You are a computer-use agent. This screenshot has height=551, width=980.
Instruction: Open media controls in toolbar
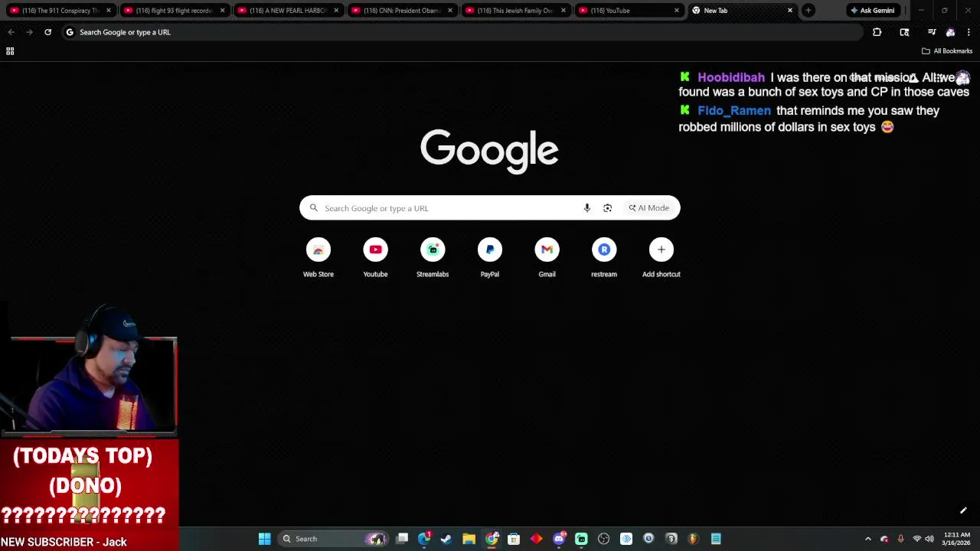pos(932,32)
